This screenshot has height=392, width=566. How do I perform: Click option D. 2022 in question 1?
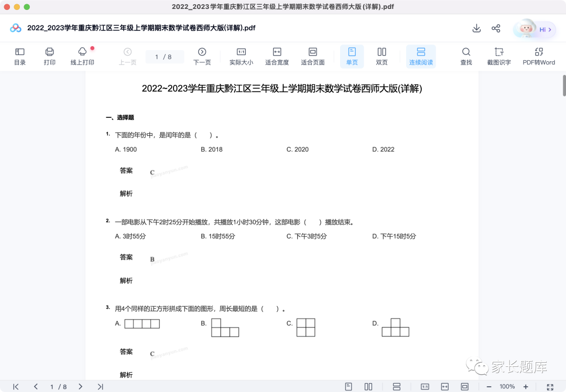point(383,149)
